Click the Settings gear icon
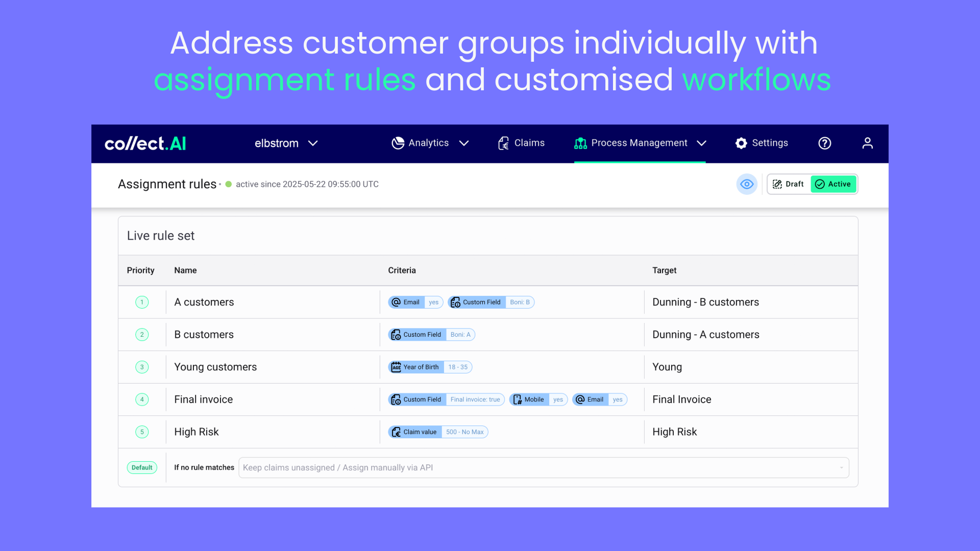Image resolution: width=980 pixels, height=551 pixels. pyautogui.click(x=741, y=143)
